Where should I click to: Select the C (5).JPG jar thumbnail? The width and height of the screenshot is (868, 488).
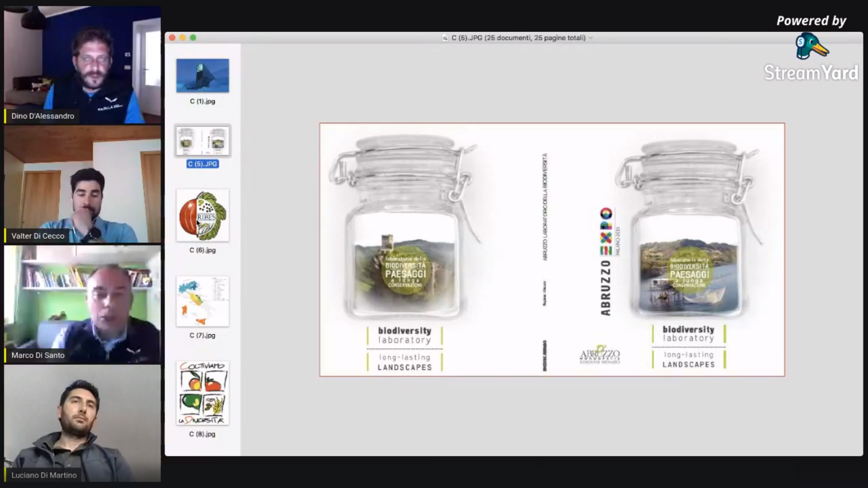coord(203,141)
